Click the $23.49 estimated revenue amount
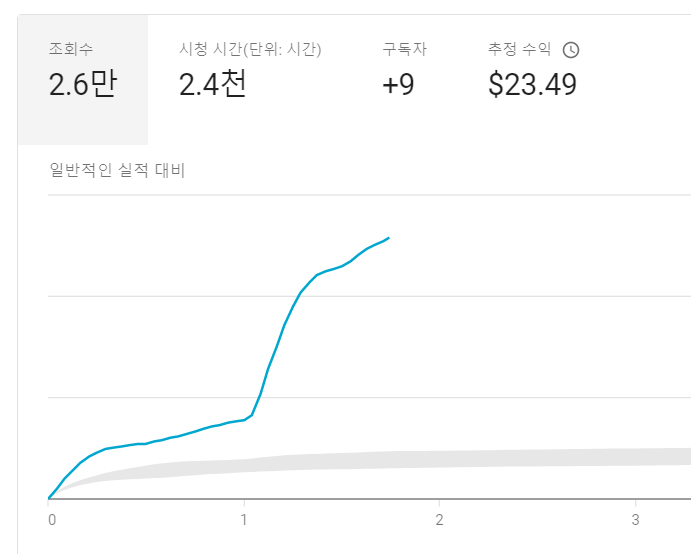This screenshot has height=554, width=691. coord(532,85)
